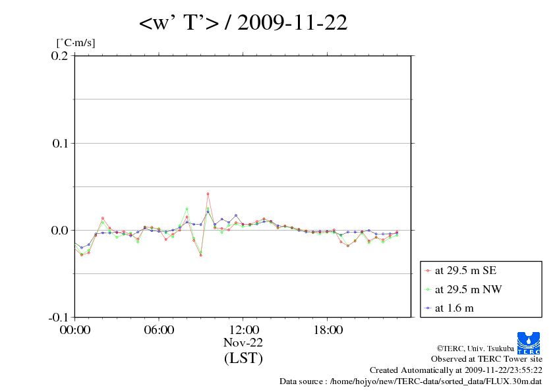Click "Observed at TERC Tower site" text
The image size is (555, 392).
pyautogui.click(x=486, y=359)
